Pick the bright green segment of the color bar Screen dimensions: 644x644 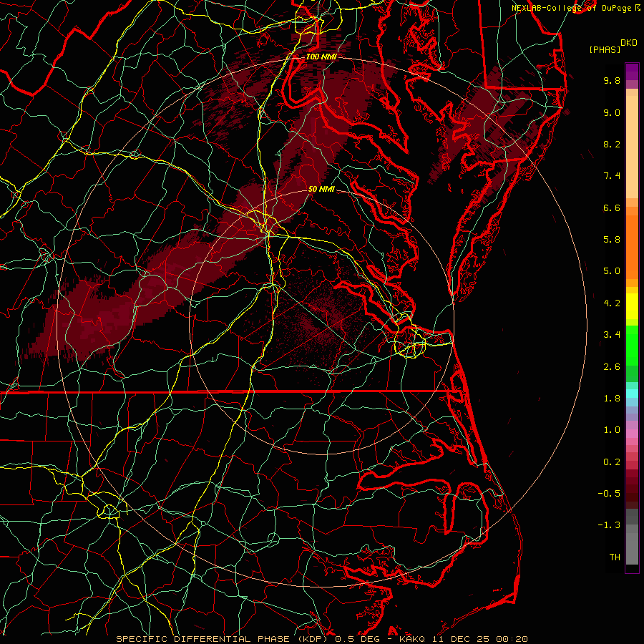pyautogui.click(x=632, y=345)
